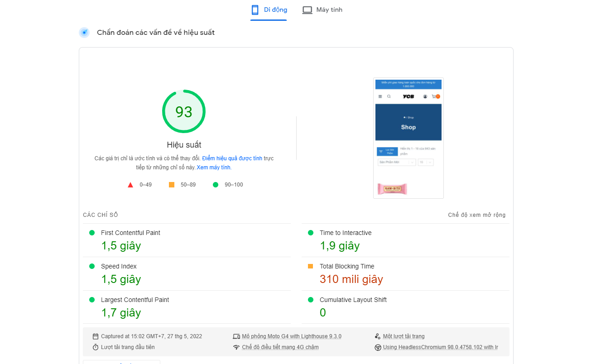Click the green dot beside Speed Index
The height and width of the screenshot is (364, 591).
tap(92, 266)
